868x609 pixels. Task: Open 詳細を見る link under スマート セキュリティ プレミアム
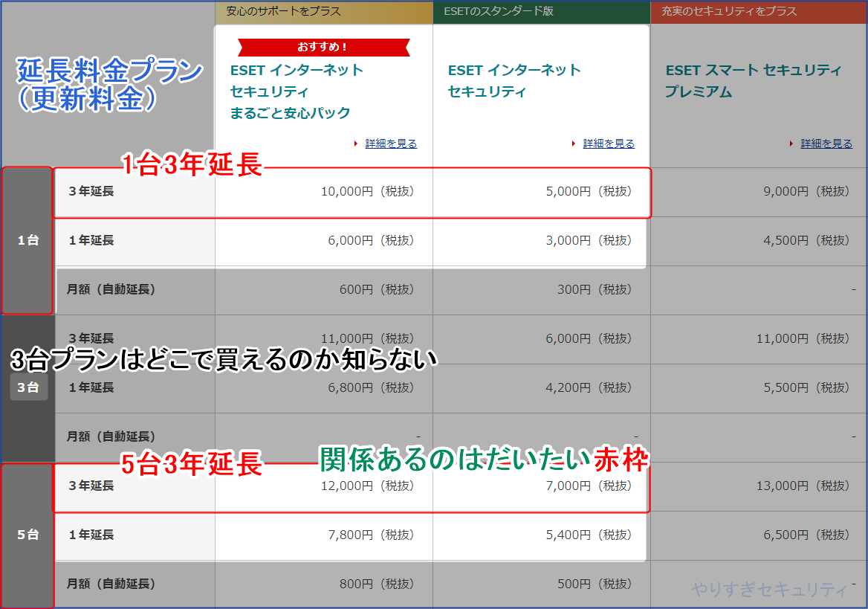(x=826, y=144)
